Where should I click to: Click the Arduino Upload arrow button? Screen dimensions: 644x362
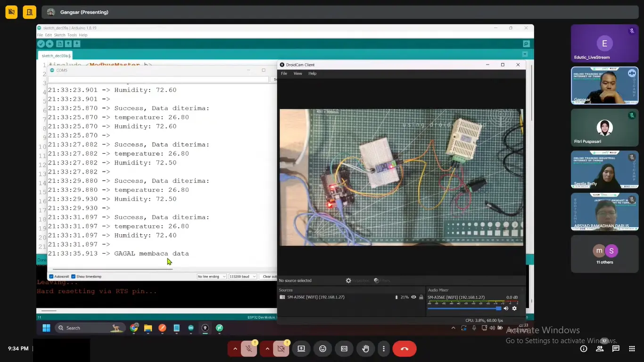[50, 44]
